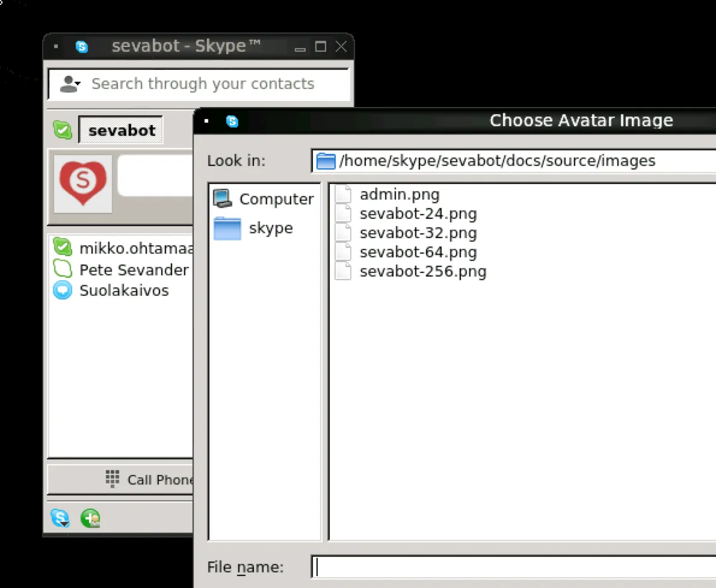Open the contact search options person icon
The width and height of the screenshot is (716, 588).
point(70,84)
